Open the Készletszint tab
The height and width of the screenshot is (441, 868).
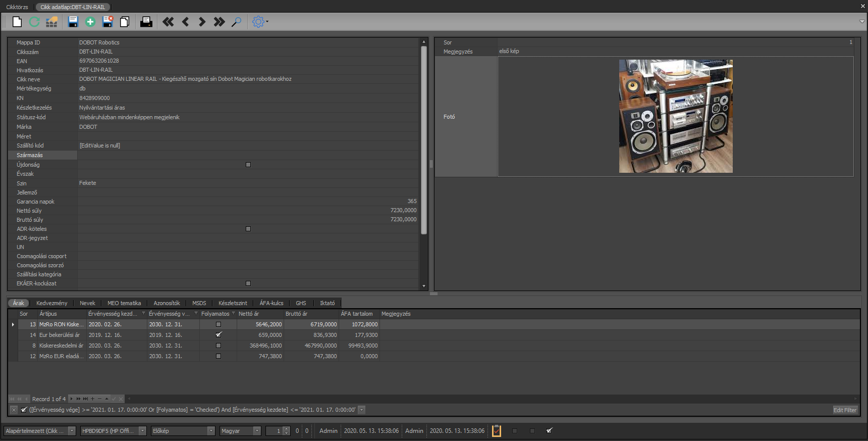point(233,303)
